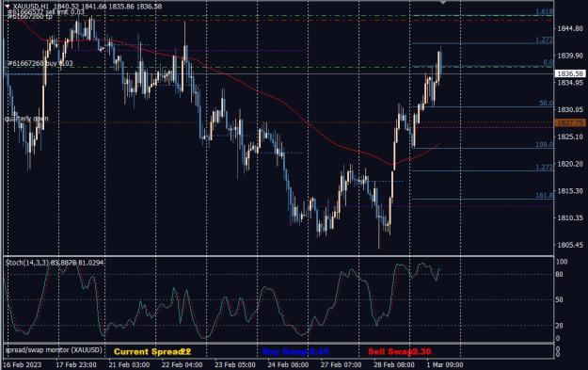Click the 50 level on the Stochastic scale

(x=559, y=299)
